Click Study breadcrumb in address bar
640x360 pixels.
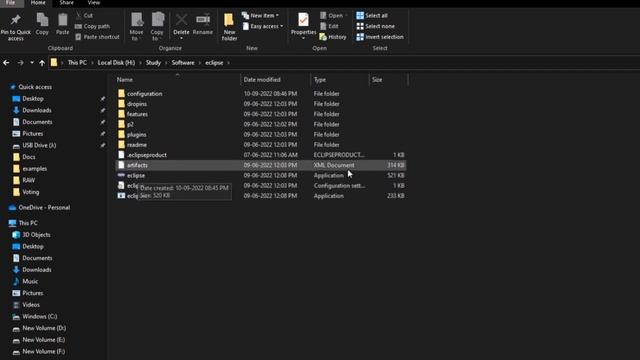click(153, 63)
